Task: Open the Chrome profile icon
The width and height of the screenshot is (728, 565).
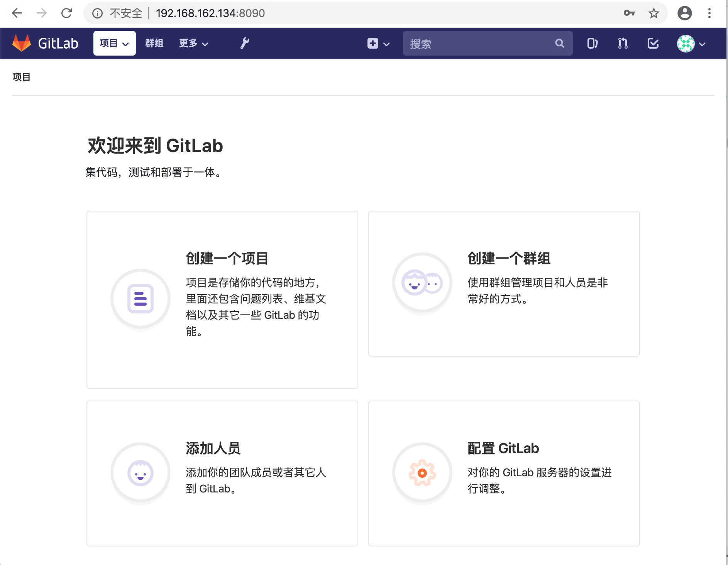Action: click(685, 13)
